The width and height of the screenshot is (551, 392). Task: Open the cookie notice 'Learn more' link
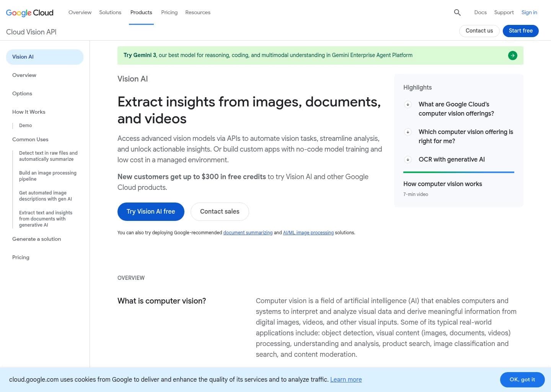click(346, 379)
